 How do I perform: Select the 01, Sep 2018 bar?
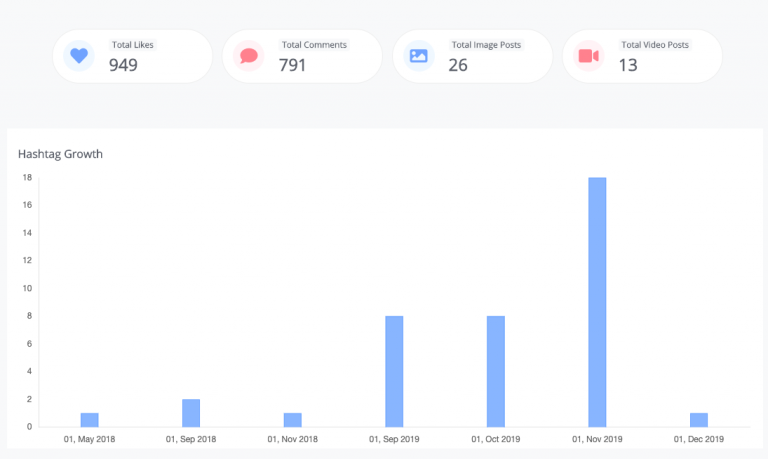(191, 413)
